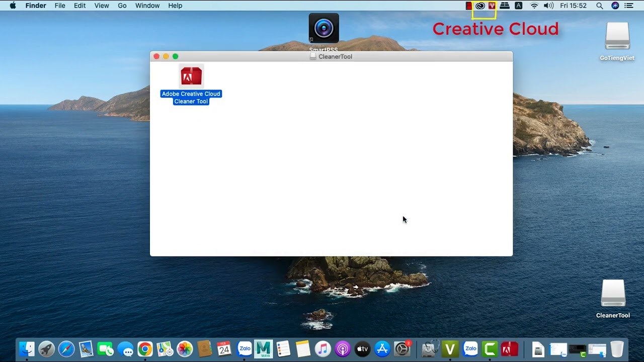Open Mail from the Dock
644x362 pixels.
(86, 348)
